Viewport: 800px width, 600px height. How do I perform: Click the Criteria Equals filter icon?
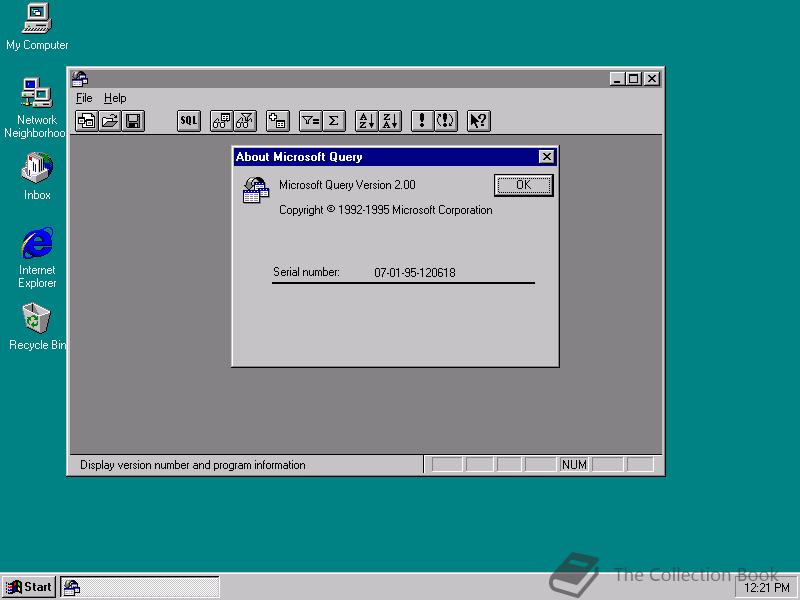[311, 121]
